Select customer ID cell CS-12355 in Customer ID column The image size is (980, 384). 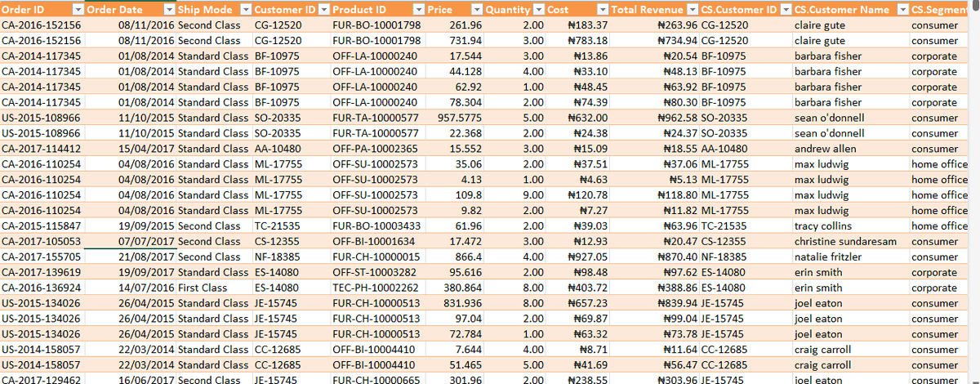pos(292,241)
